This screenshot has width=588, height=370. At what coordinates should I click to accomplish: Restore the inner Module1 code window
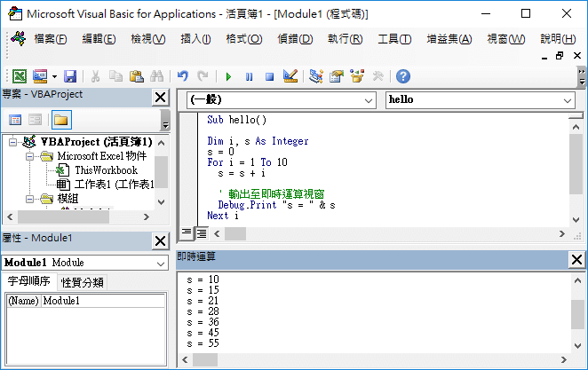[560, 56]
